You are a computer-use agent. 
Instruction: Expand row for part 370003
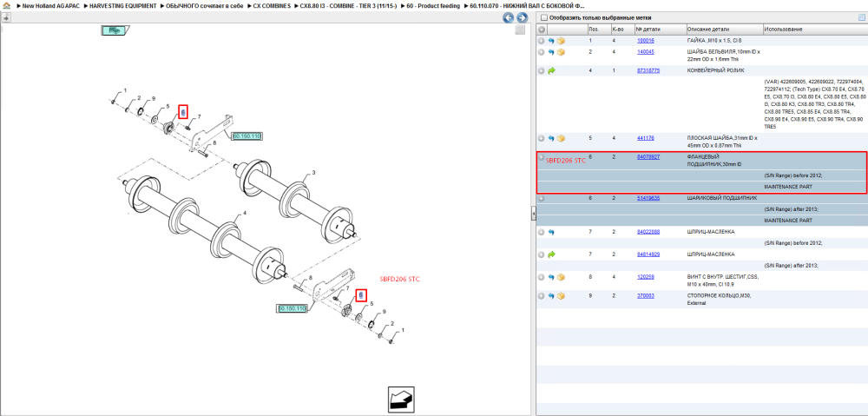point(542,296)
